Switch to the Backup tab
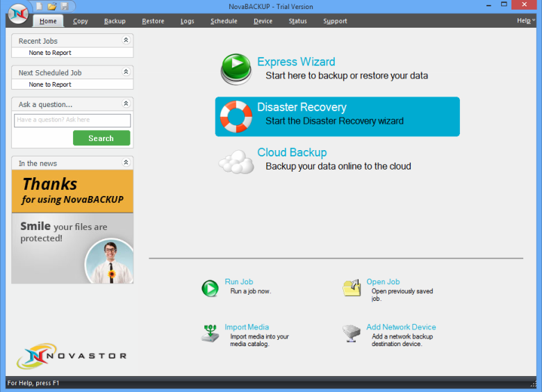This screenshot has width=542, height=392. [115, 21]
